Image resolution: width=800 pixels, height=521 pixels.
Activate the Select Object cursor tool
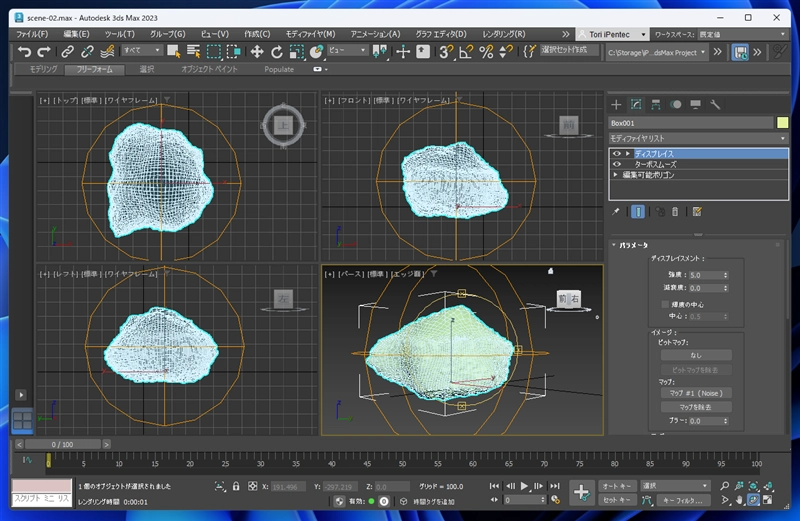point(173,52)
